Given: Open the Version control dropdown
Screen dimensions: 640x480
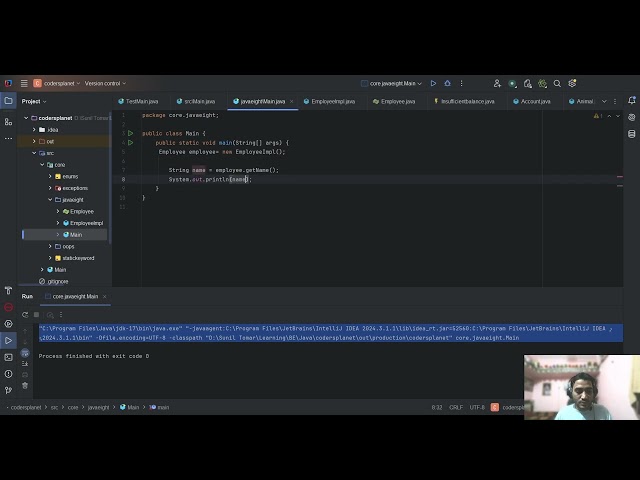Looking at the screenshot, I should click(105, 83).
